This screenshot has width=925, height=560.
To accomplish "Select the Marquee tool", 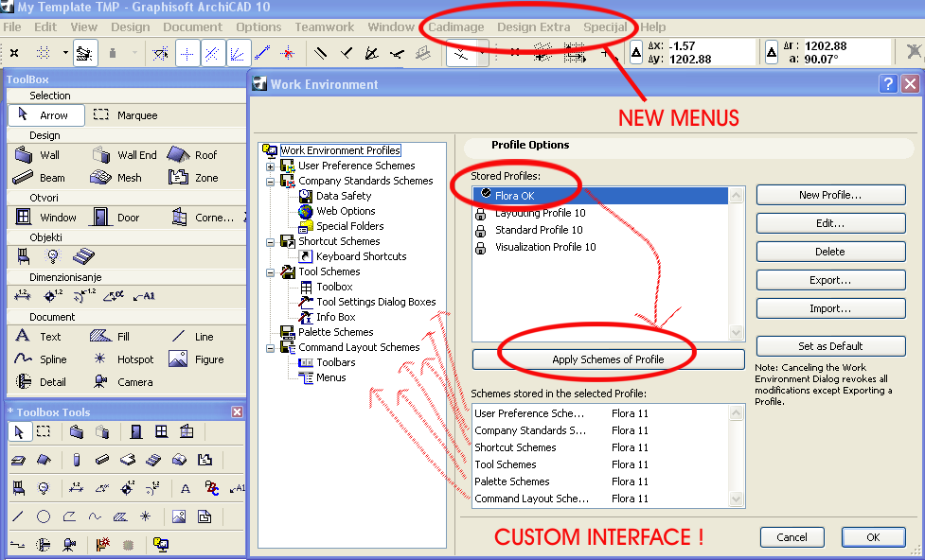I will [x=126, y=115].
